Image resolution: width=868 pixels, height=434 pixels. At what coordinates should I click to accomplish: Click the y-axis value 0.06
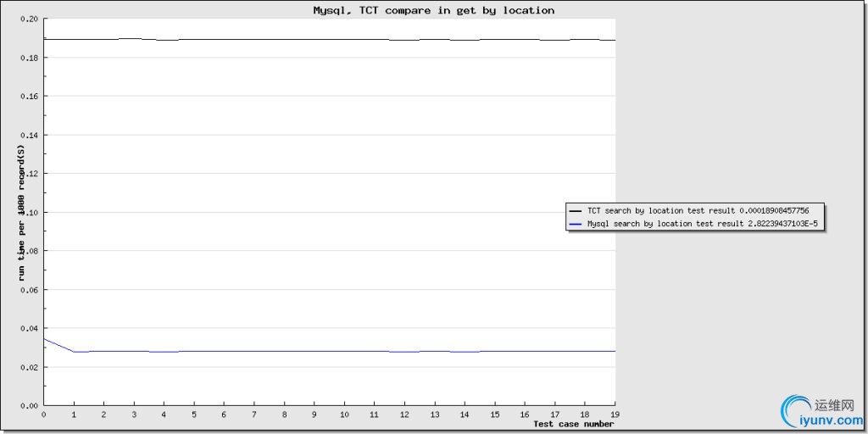point(28,290)
